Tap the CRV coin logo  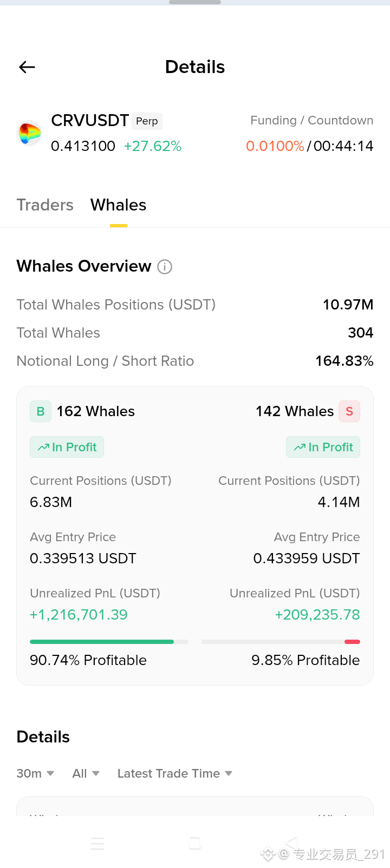coord(30,133)
